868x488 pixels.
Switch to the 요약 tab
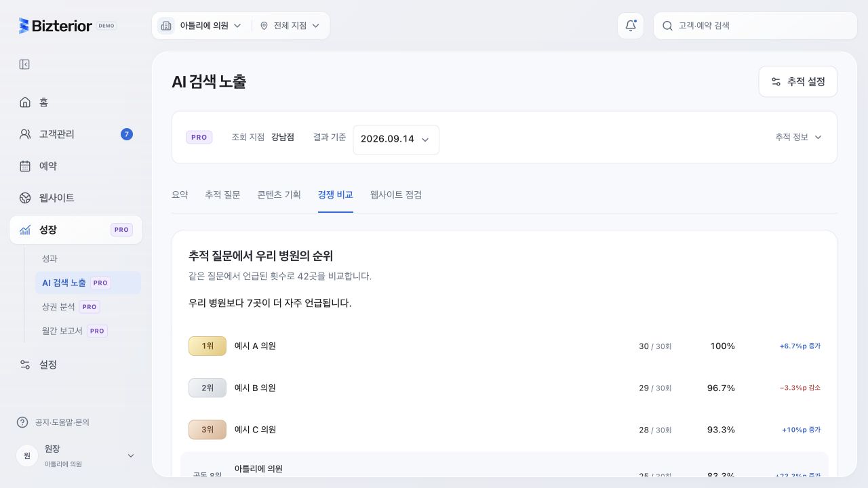(x=180, y=195)
